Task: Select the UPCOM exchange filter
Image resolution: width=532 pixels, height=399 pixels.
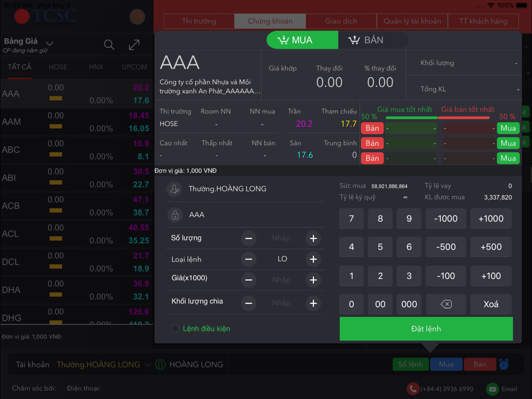Action: tap(135, 67)
